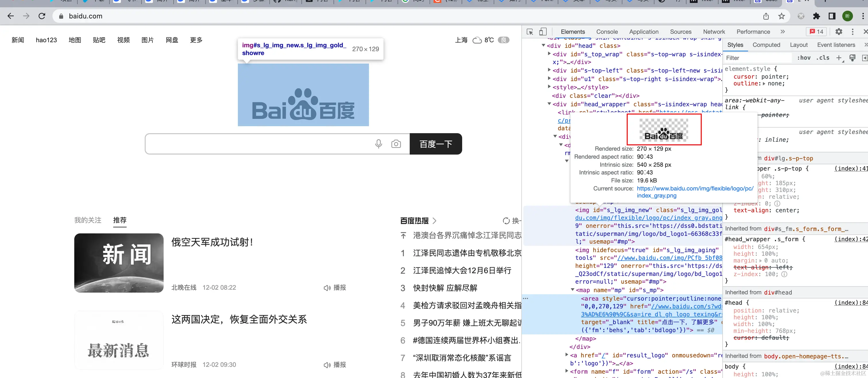
Task: Toggle the device toolbar icon
Action: [x=543, y=32]
